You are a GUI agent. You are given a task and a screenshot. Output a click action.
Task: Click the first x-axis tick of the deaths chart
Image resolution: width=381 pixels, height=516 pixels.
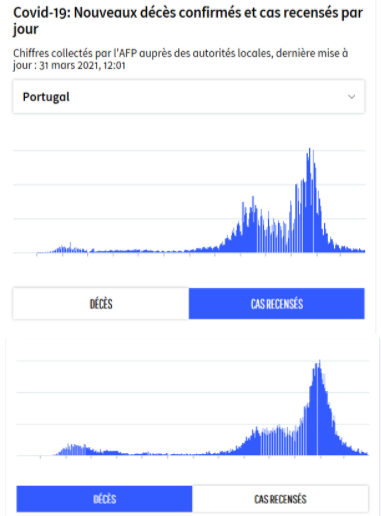(41, 457)
